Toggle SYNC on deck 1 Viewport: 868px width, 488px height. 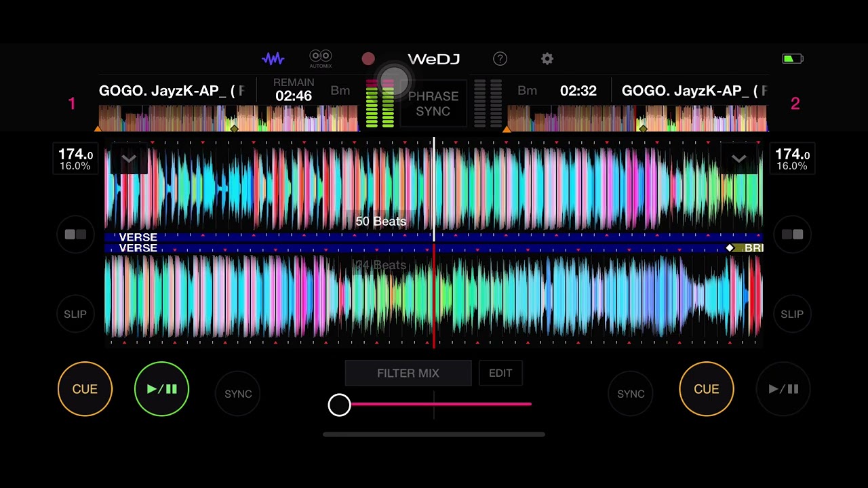tap(238, 394)
